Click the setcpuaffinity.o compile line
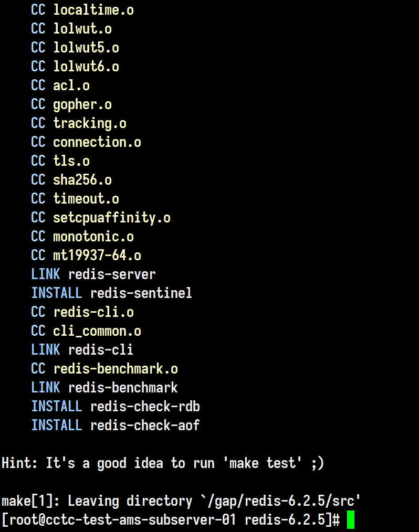 coord(101,218)
